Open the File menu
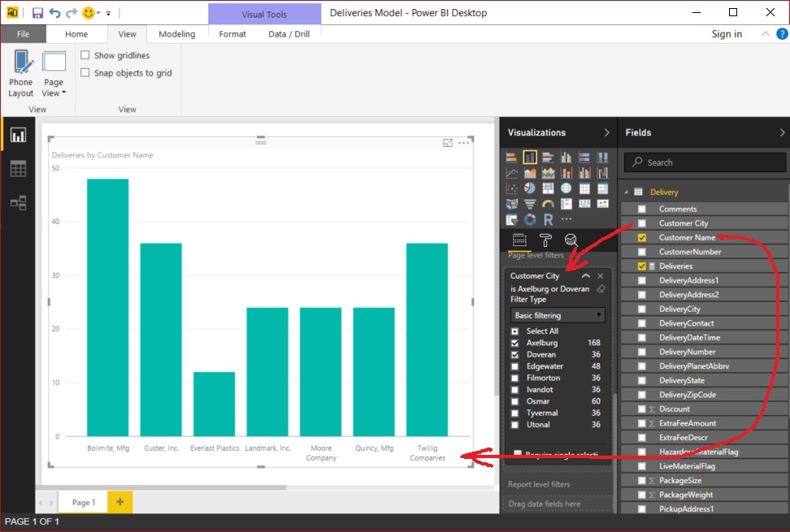This screenshot has width=790, height=532. 24,34
